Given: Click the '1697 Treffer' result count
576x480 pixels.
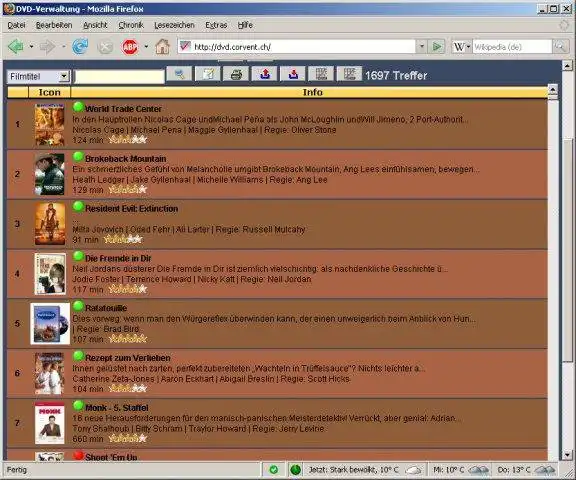Looking at the screenshot, I should [396, 76].
